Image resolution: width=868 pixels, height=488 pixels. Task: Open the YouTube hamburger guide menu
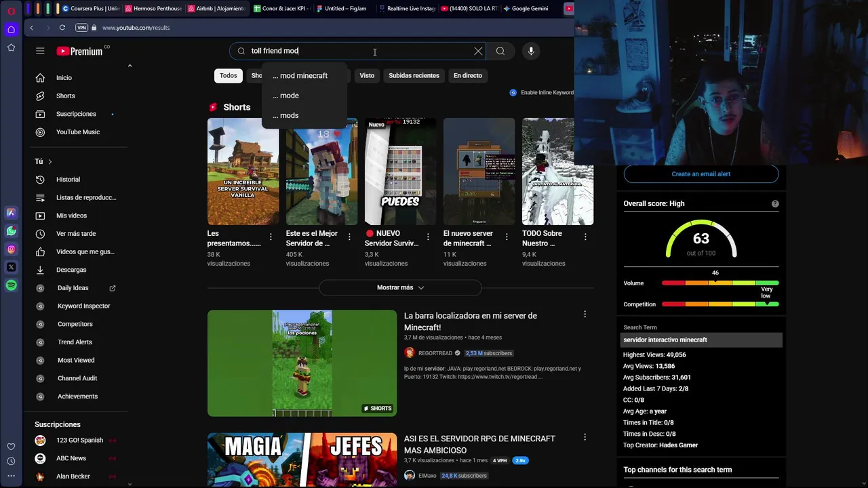tap(40, 51)
